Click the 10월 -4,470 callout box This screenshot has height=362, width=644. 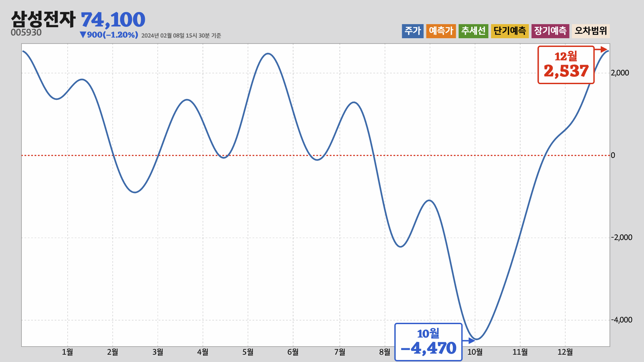tap(428, 342)
